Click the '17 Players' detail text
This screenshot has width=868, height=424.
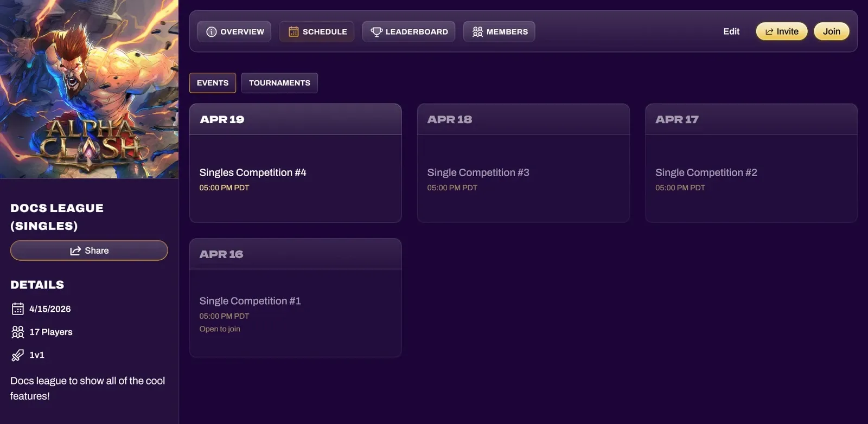click(51, 332)
